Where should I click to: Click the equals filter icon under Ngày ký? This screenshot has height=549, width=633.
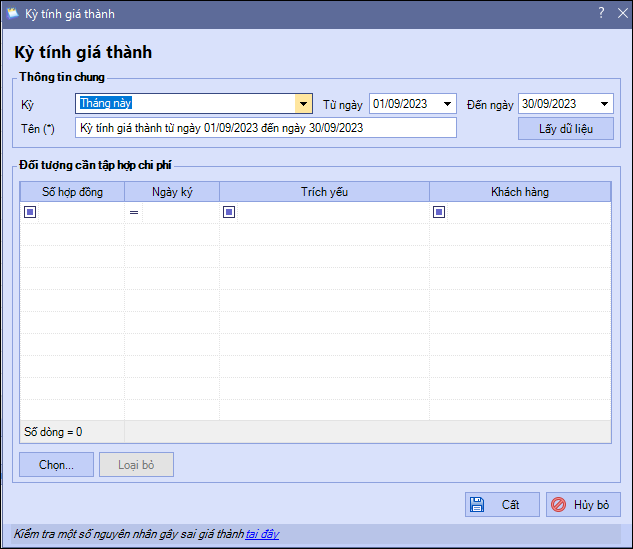click(x=133, y=213)
